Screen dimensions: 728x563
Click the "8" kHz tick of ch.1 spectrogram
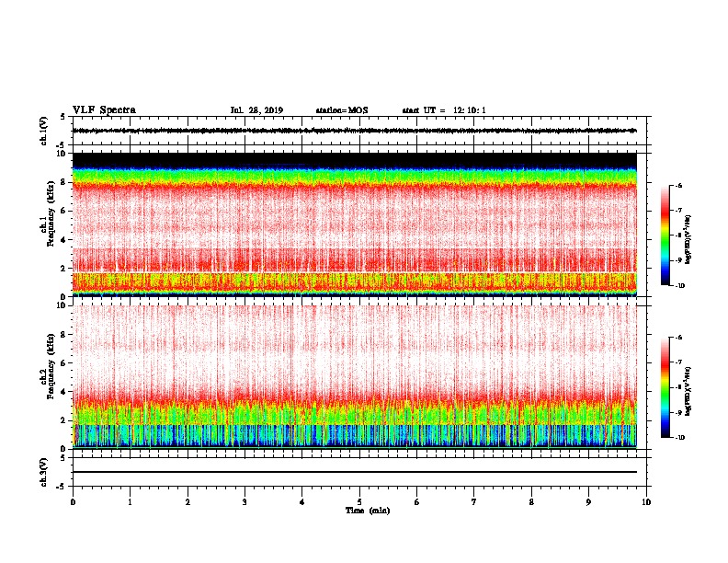click(63, 182)
